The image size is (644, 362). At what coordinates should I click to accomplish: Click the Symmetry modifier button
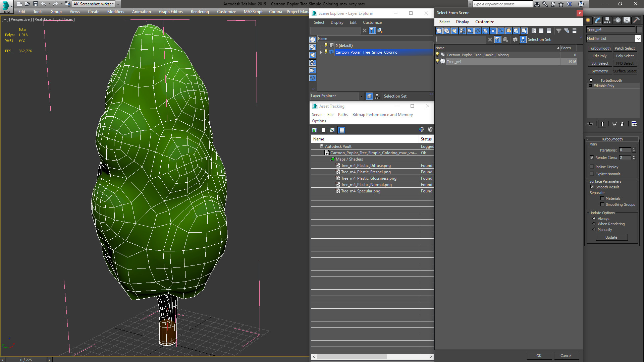(599, 71)
